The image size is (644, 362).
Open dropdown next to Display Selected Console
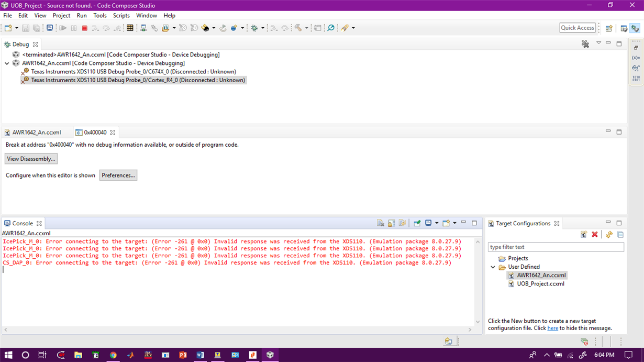[437, 223]
